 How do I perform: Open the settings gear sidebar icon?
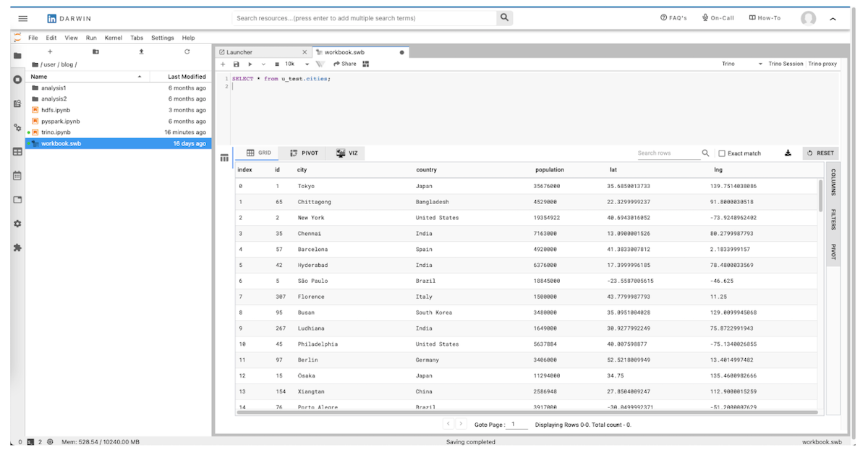[x=17, y=224]
